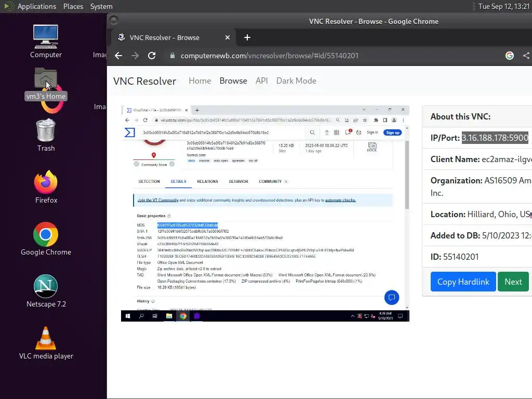Click the About this VNC heading
The height and width of the screenshot is (399, 532).
point(460,116)
